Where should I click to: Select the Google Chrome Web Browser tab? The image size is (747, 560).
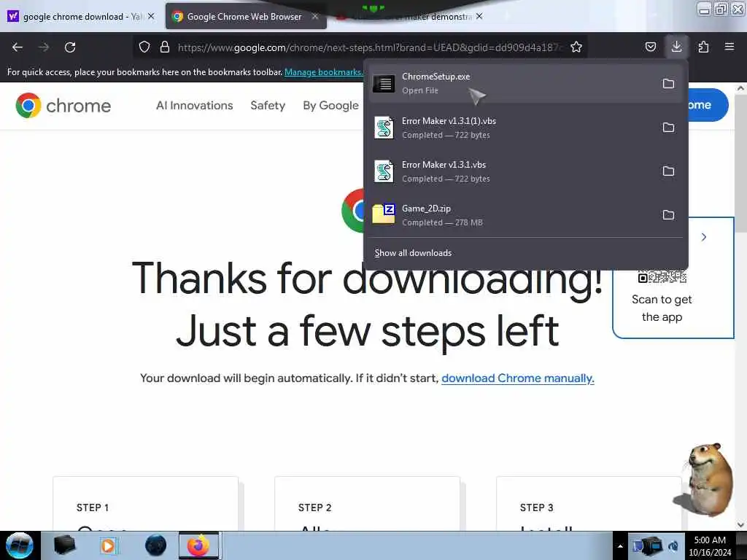(x=245, y=16)
